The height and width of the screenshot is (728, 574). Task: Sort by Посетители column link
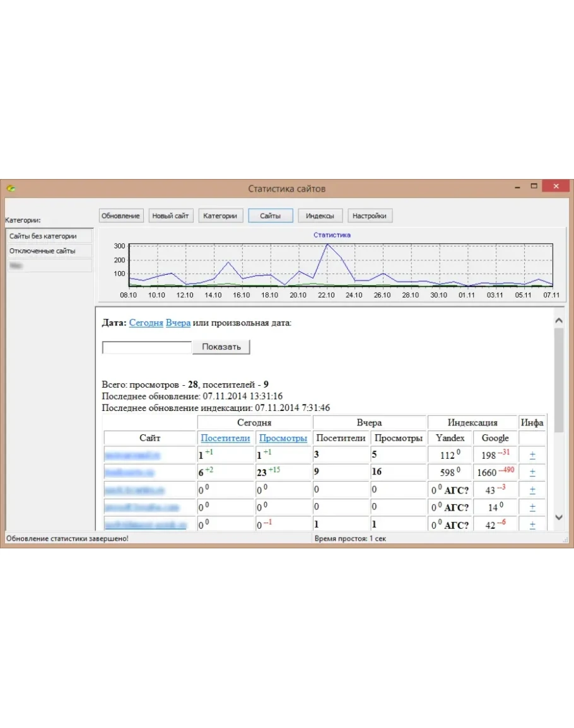coord(225,438)
